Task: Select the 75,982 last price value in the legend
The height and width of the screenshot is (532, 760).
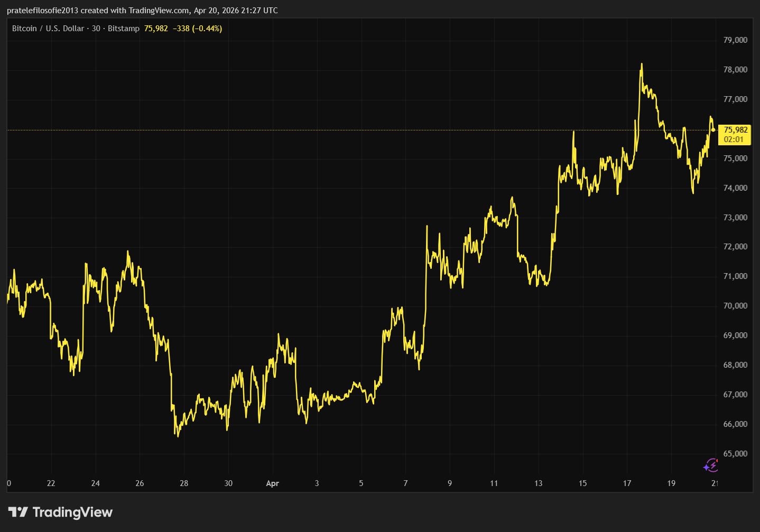Action: [155, 29]
